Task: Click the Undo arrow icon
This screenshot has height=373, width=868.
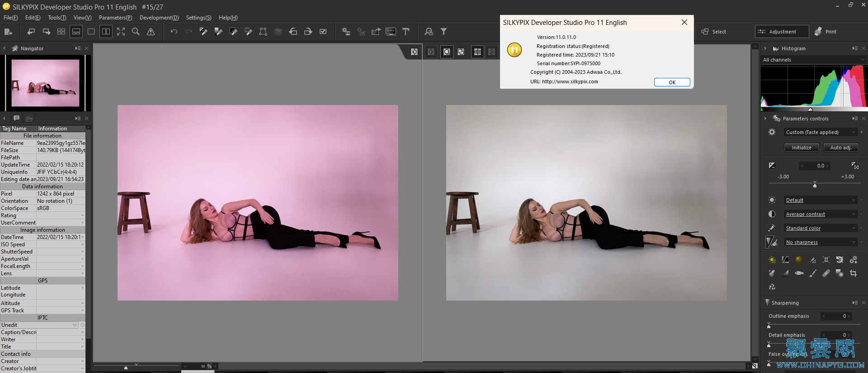Action: 174,32
